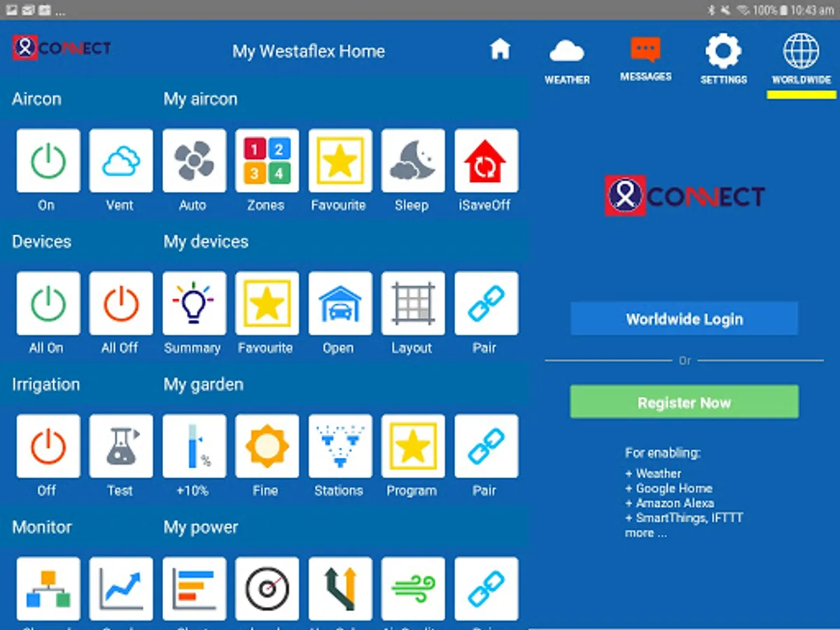
Task: Tap the 'Aircon' section heading
Action: pos(36,99)
